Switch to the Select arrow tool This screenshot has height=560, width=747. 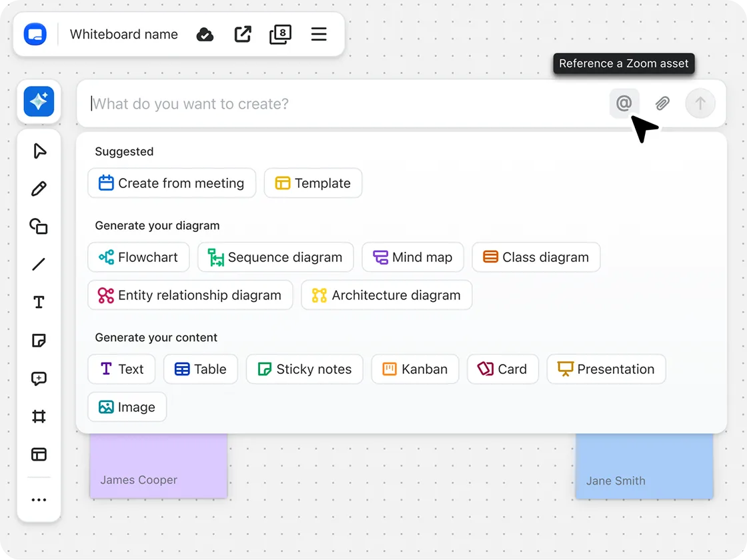[39, 151]
